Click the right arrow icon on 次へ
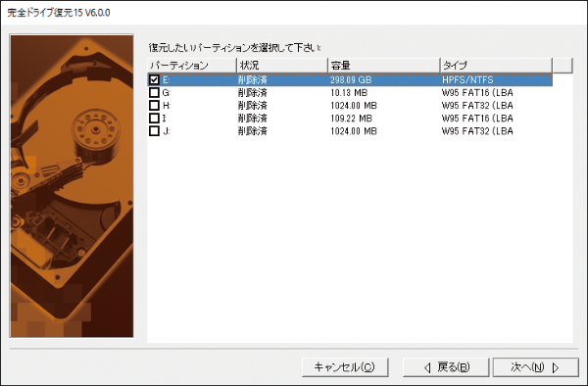 [x=556, y=367]
